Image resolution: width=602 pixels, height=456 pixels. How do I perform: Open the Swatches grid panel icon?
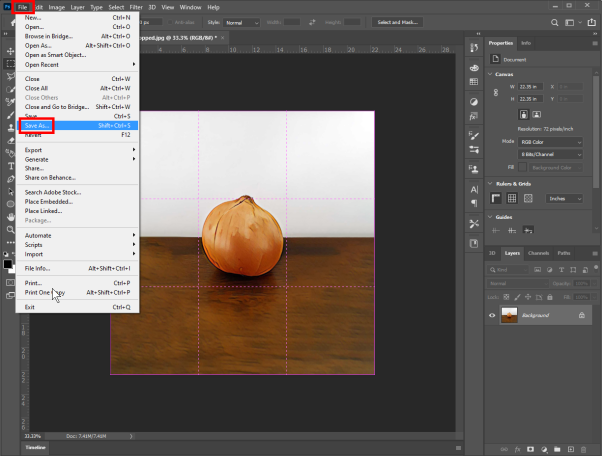474,81
